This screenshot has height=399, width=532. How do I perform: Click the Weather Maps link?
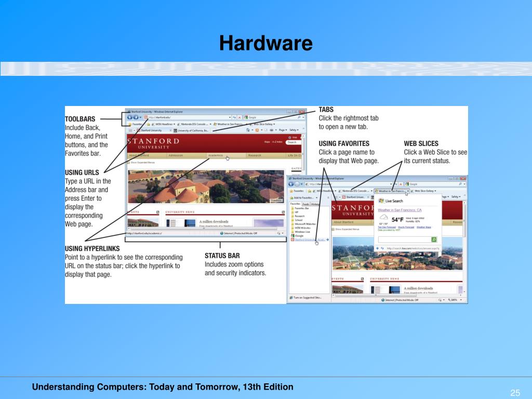coord(424,228)
